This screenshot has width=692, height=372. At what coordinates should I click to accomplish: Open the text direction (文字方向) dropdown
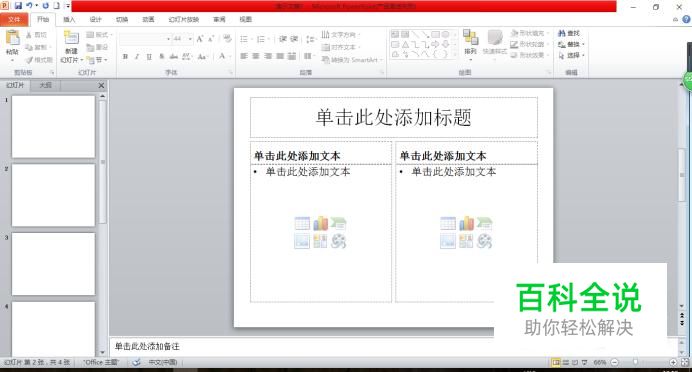point(341,34)
